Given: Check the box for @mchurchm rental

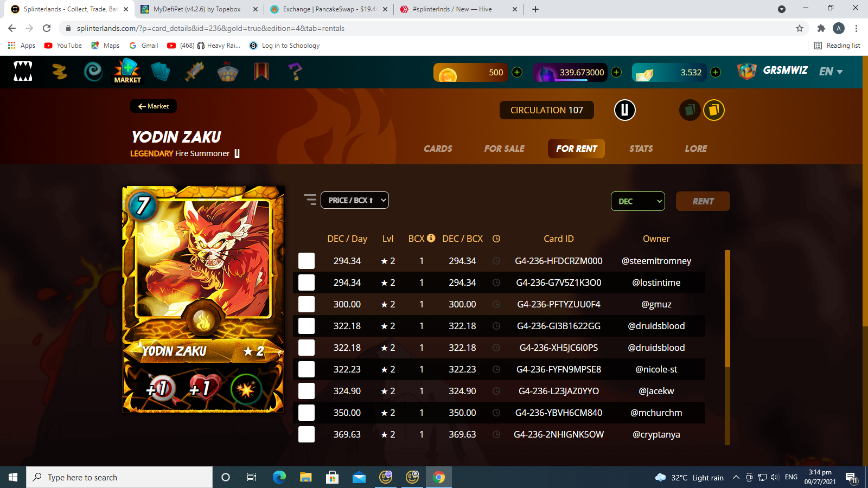Looking at the screenshot, I should pyautogui.click(x=307, y=413).
